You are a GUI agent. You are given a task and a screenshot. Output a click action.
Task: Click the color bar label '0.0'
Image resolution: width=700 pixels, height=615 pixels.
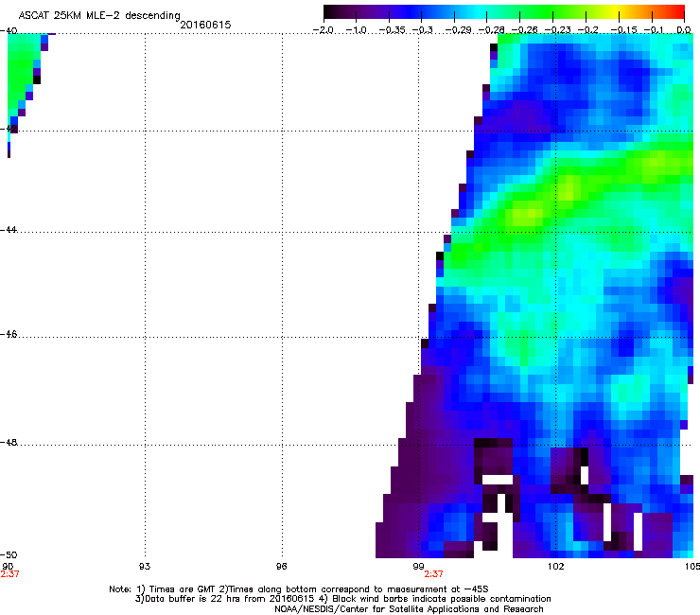click(684, 30)
